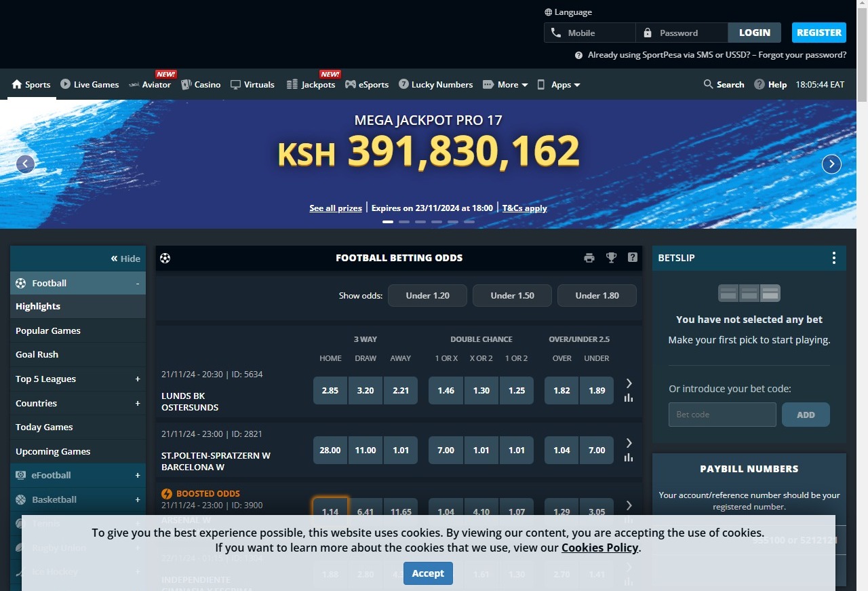Screen dimensions: 868x591
Task: Click the question mark help icon in odds header
Action: pos(633,257)
